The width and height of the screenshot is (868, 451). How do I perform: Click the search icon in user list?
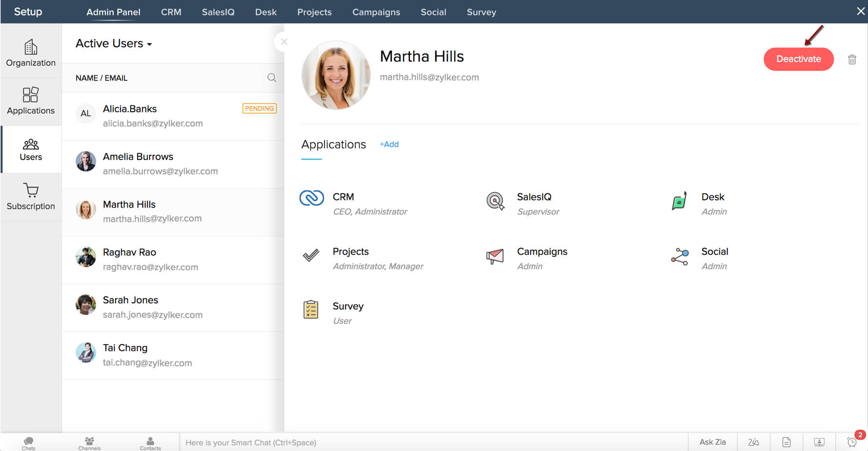pyautogui.click(x=272, y=78)
